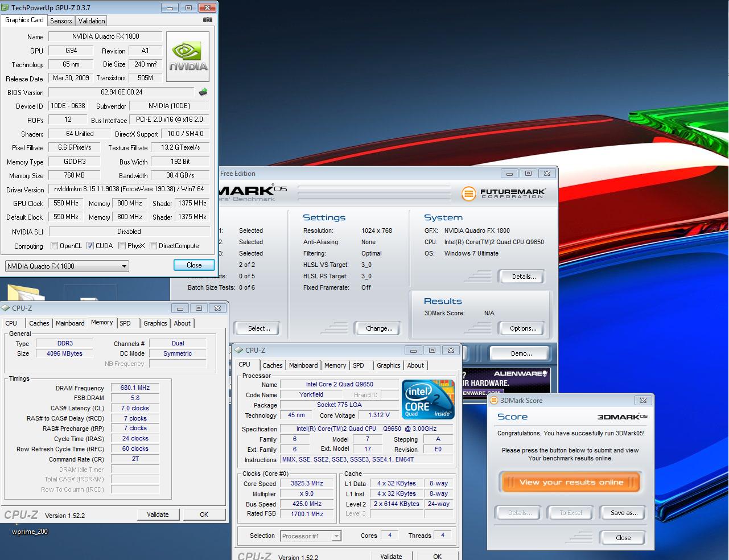Click Change... settings button in 3DMark05
This screenshot has height=560, width=729.
point(379,328)
